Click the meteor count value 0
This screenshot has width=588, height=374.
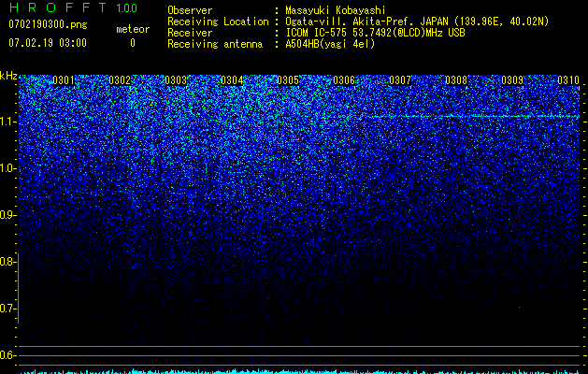(133, 43)
